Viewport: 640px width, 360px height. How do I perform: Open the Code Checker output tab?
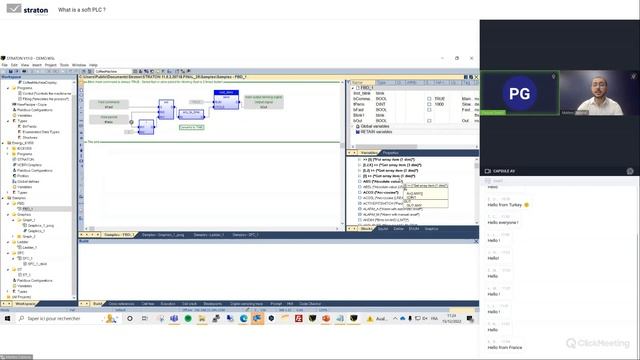310,304
